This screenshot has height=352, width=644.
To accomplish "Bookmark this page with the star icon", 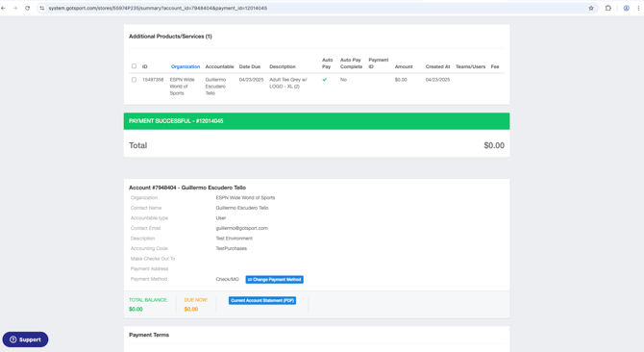I will (591, 9).
